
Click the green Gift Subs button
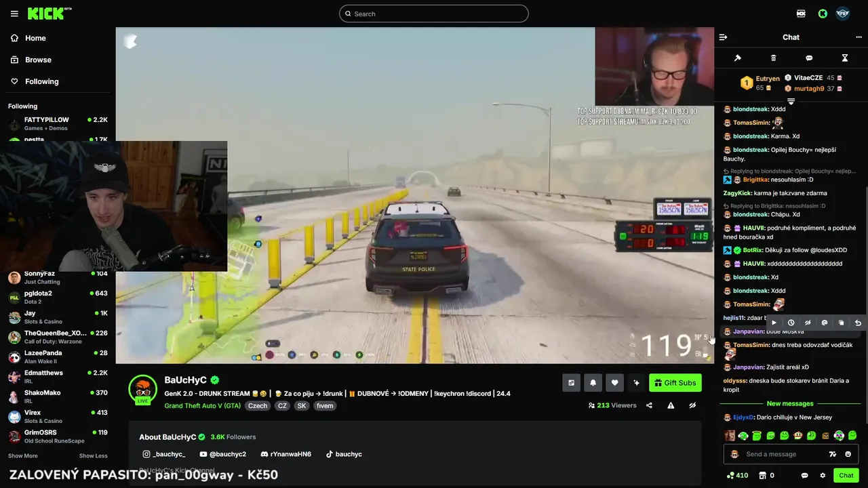click(x=675, y=383)
